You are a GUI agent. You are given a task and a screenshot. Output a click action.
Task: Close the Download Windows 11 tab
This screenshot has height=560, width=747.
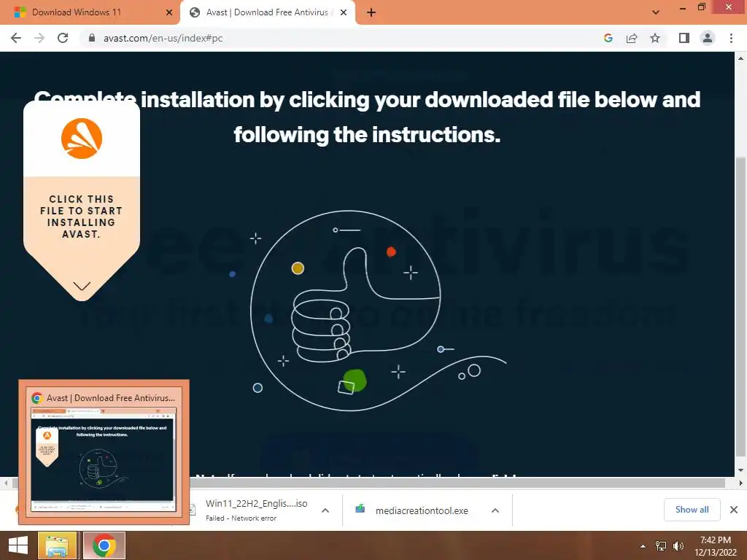(x=169, y=12)
